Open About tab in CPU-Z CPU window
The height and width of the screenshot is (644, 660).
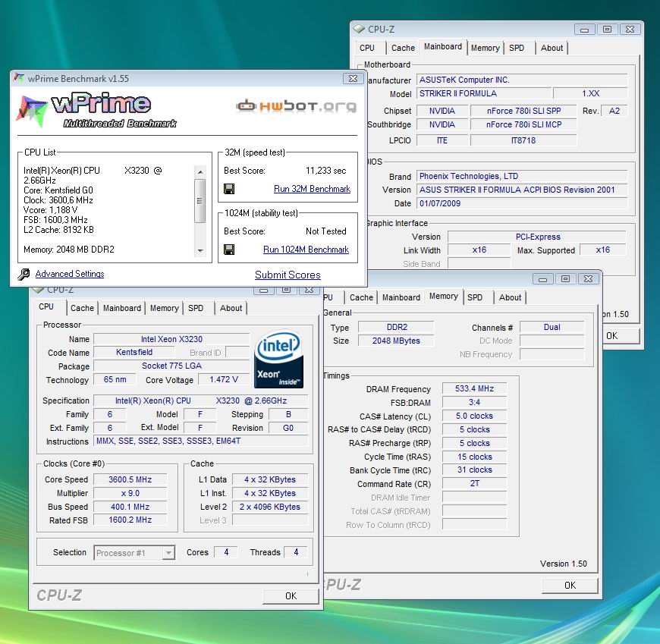click(x=231, y=308)
